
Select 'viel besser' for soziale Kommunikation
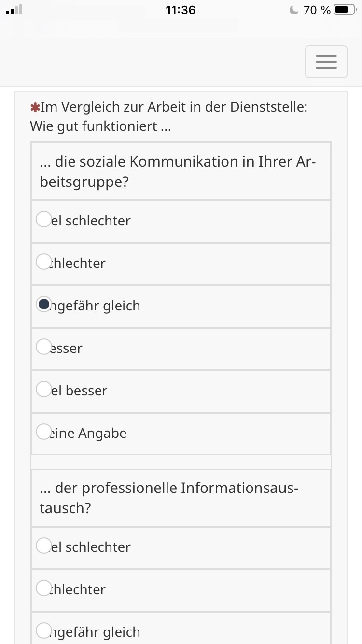click(44, 389)
